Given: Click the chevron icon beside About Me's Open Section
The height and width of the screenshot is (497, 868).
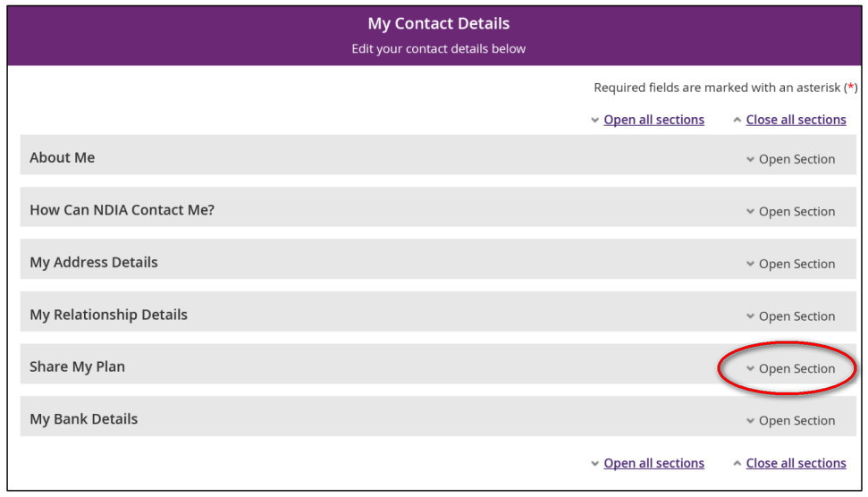Looking at the screenshot, I should tap(750, 160).
